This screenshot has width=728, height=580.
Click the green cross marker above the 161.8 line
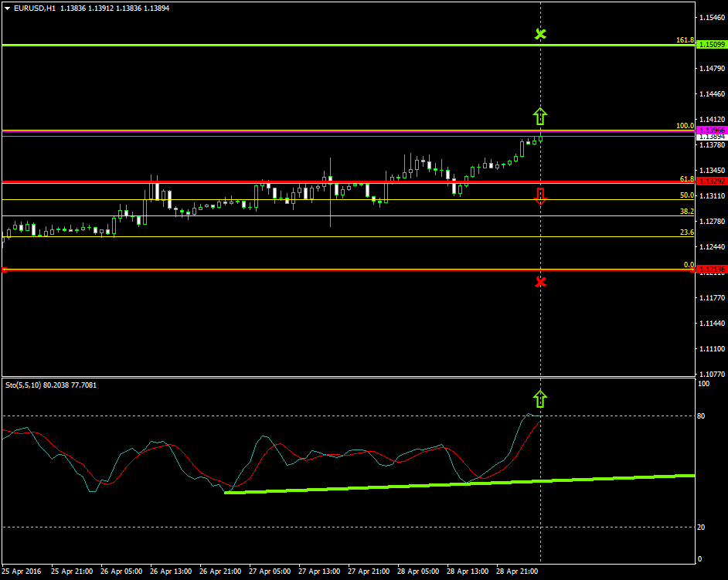pyautogui.click(x=540, y=33)
